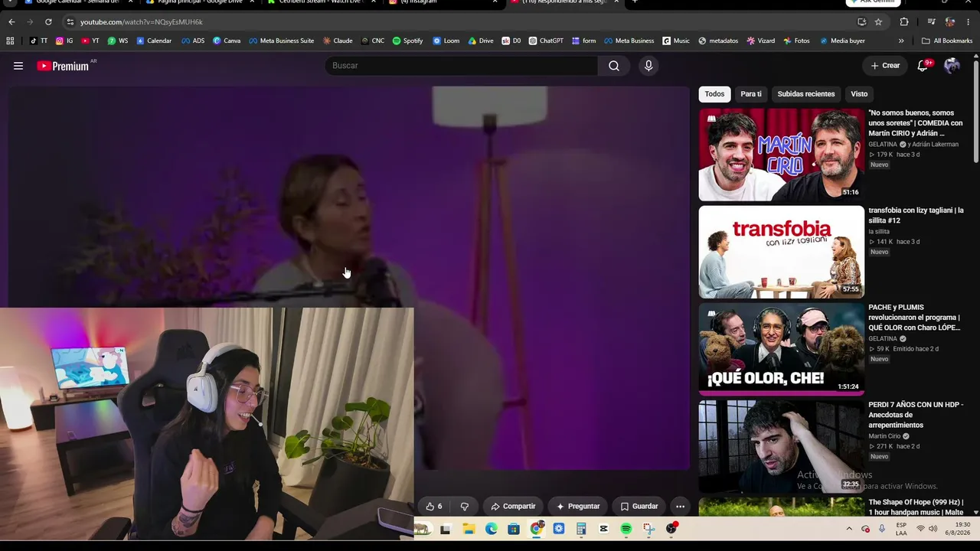The height and width of the screenshot is (551, 980).
Task: Open the Drive bookmark
Action: coord(481,41)
